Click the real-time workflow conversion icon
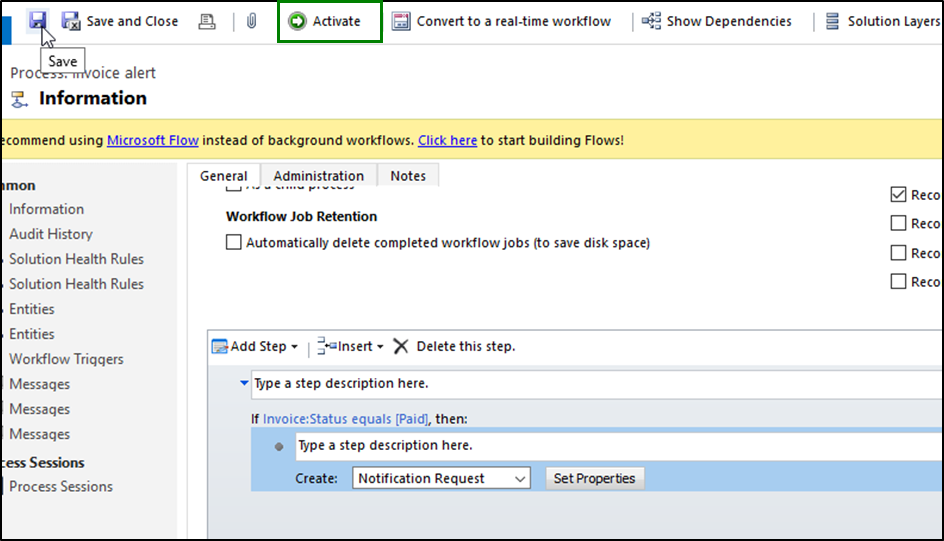944x541 pixels. (401, 22)
